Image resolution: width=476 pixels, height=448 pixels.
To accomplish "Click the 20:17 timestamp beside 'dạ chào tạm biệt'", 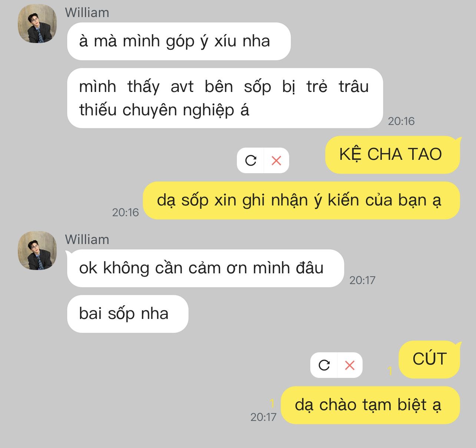I will click(263, 417).
